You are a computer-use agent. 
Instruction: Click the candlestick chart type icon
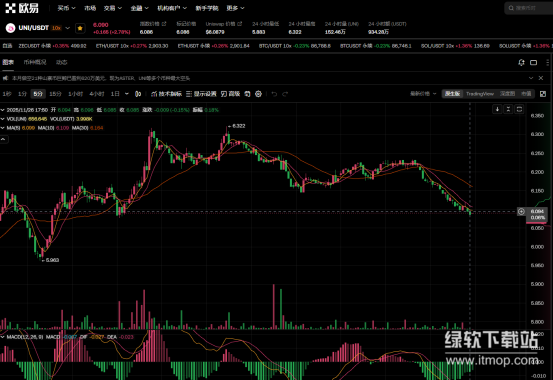pyautogui.click(x=138, y=94)
